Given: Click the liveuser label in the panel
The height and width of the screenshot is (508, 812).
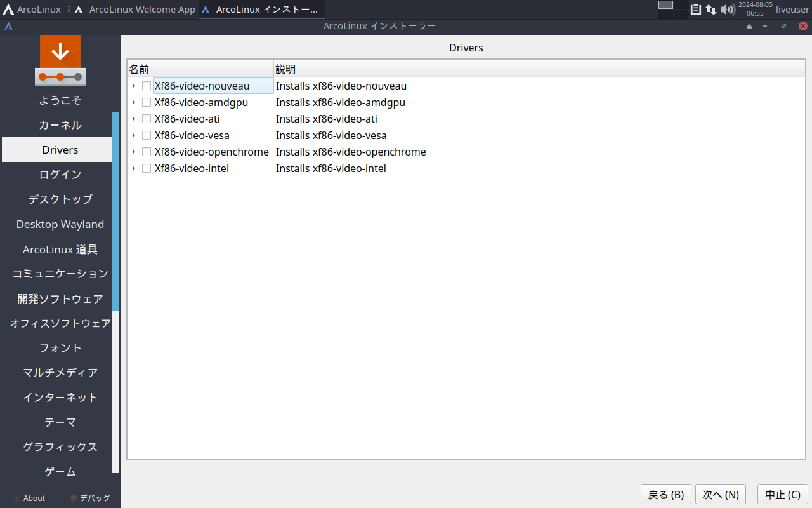Looking at the screenshot, I should 792,10.
